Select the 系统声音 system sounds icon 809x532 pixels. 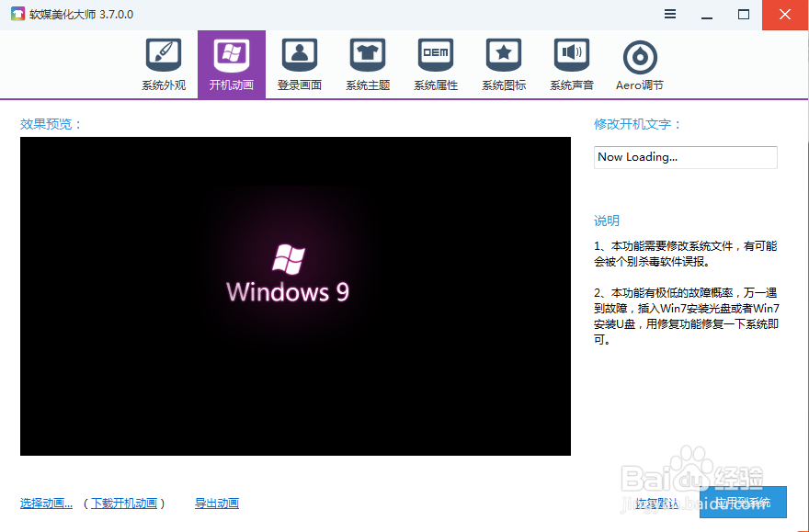(571, 62)
